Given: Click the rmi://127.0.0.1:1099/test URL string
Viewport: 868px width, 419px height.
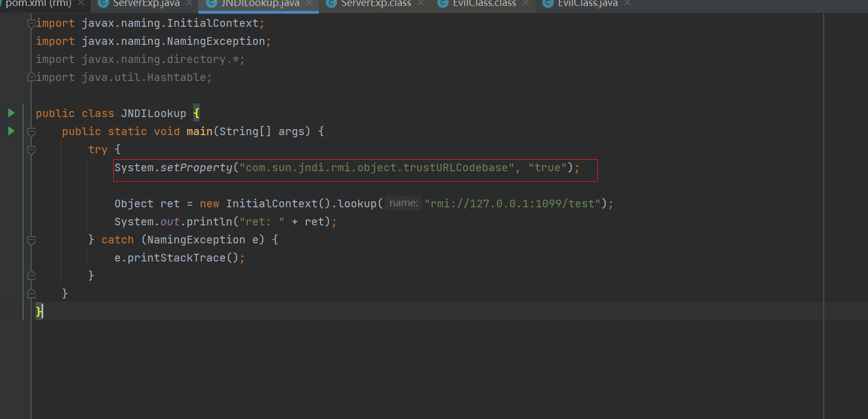Looking at the screenshot, I should click(512, 203).
